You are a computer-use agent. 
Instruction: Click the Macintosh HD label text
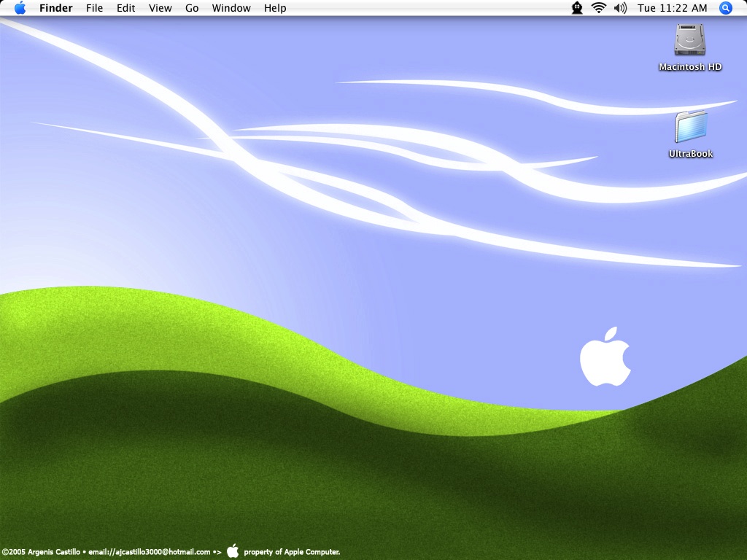pyautogui.click(x=690, y=67)
